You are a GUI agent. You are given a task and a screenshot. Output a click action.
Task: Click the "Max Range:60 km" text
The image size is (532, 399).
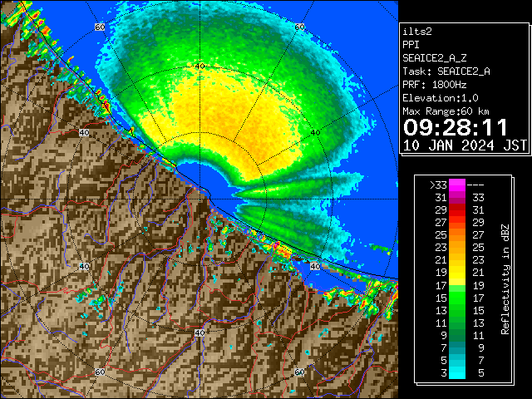click(x=446, y=111)
